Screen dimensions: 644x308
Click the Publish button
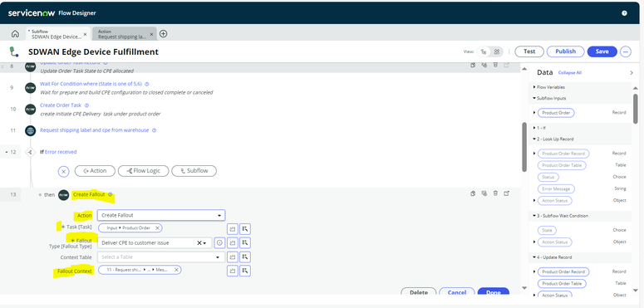point(566,51)
